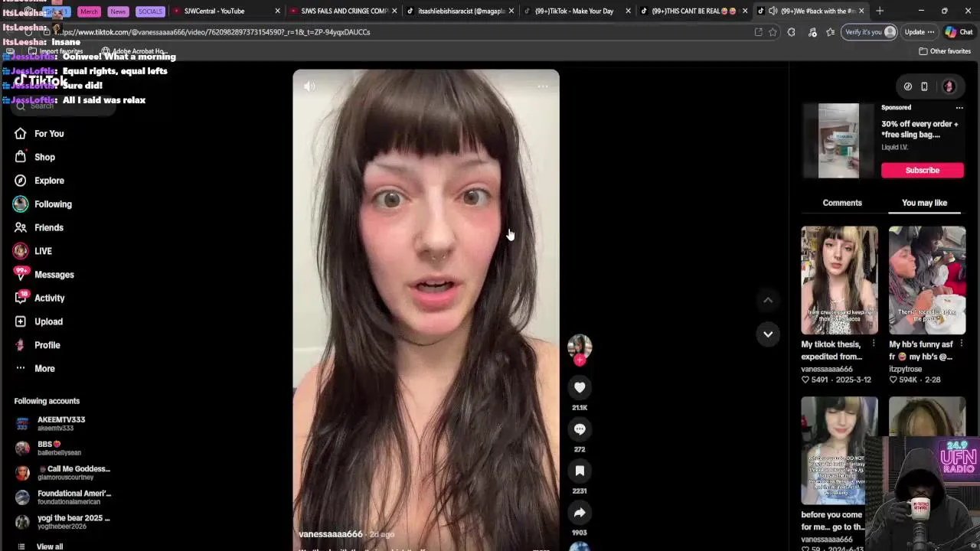The image size is (980, 551).
Task: Go to the previous video
Action: [768, 300]
